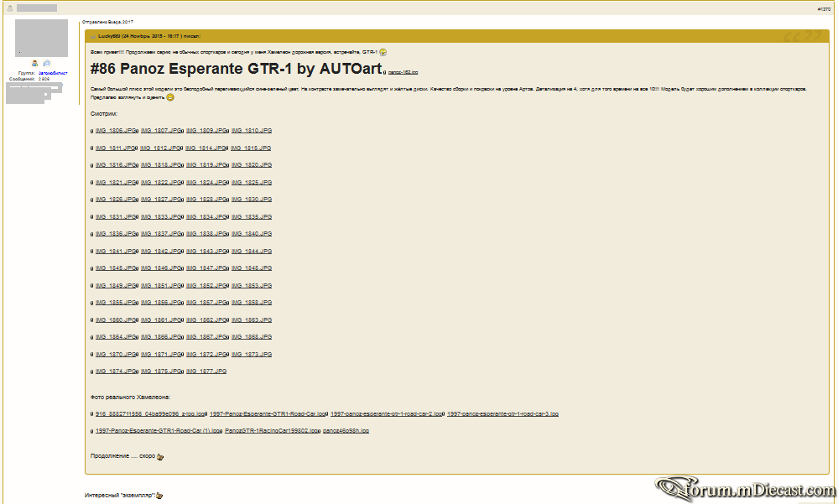Open attachment IMG_1862.JPG
The width and height of the screenshot is (838, 504).
tap(206, 320)
